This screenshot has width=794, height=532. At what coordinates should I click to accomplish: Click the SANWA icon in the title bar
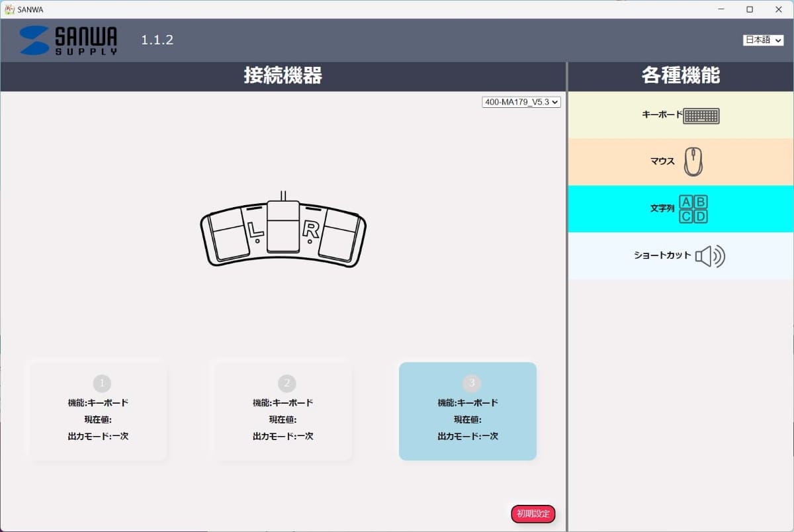point(9,9)
